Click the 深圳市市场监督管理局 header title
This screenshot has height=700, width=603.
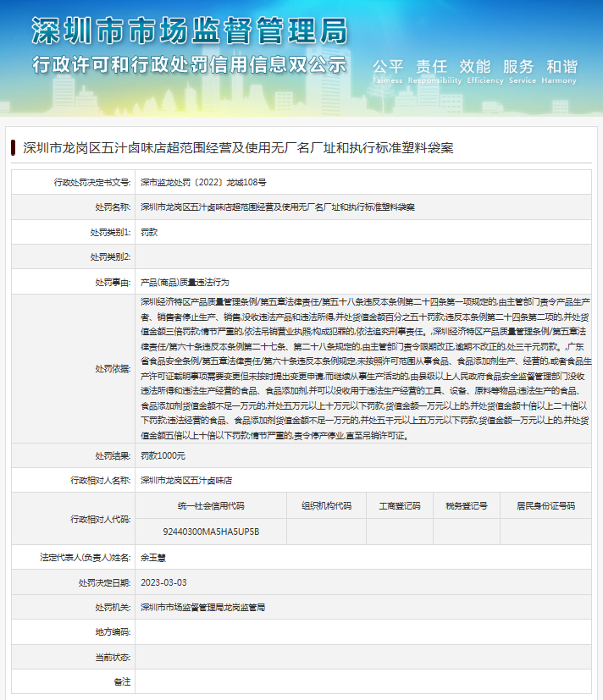(x=190, y=30)
